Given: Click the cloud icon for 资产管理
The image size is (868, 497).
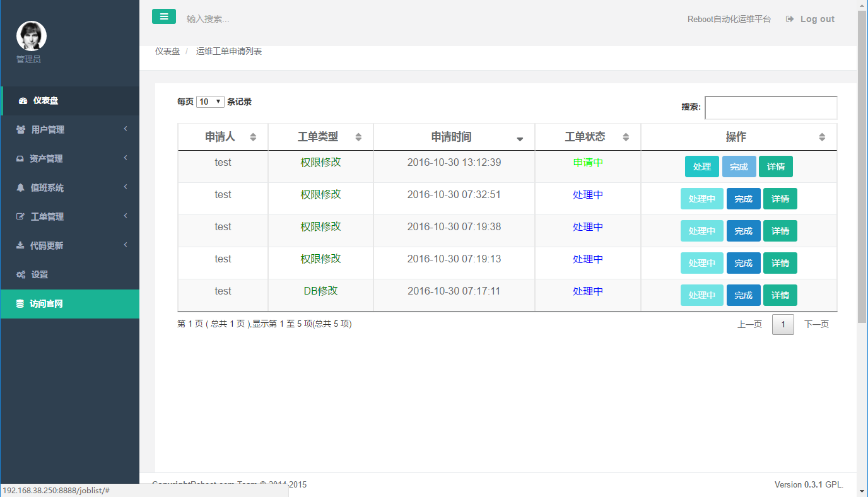Looking at the screenshot, I should coord(20,158).
